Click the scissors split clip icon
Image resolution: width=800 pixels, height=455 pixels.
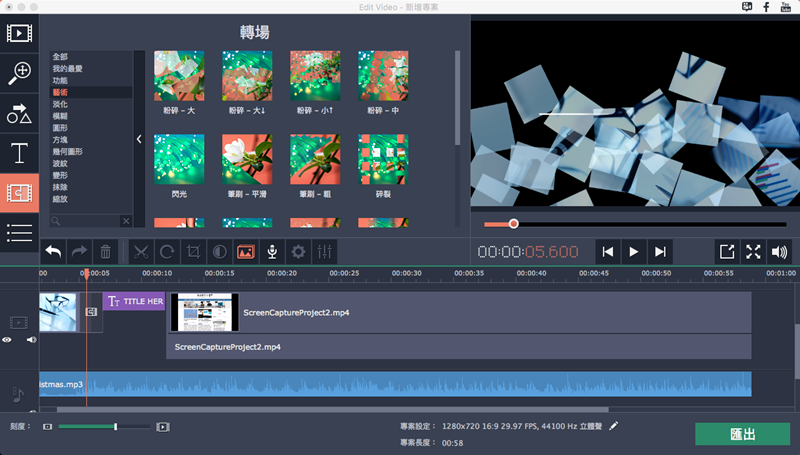[x=140, y=252]
